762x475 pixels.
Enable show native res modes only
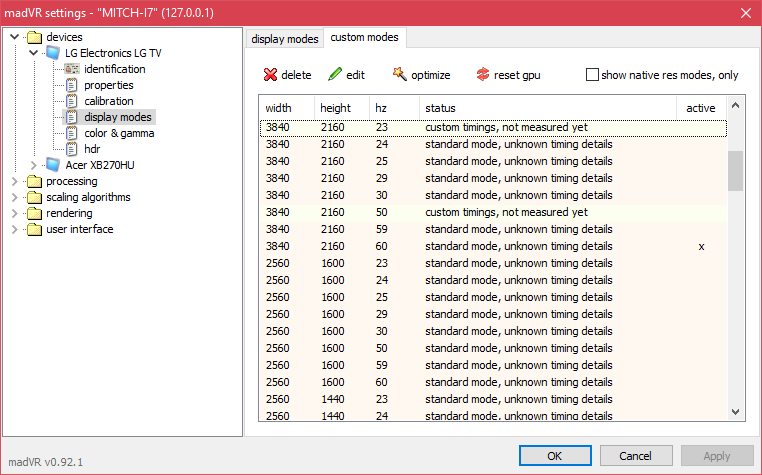coord(592,75)
